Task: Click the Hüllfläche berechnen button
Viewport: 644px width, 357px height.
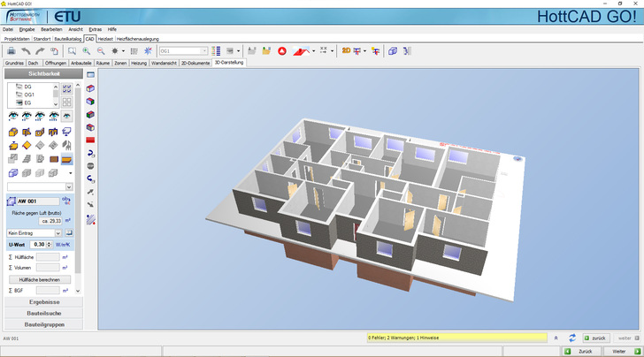Action: (38, 278)
